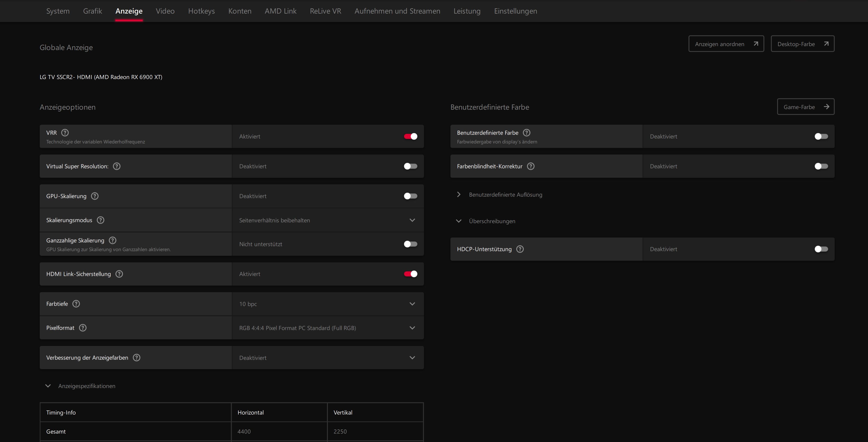
Task: Collapse the Anzeigespezifikationen section
Action: pyautogui.click(x=48, y=386)
